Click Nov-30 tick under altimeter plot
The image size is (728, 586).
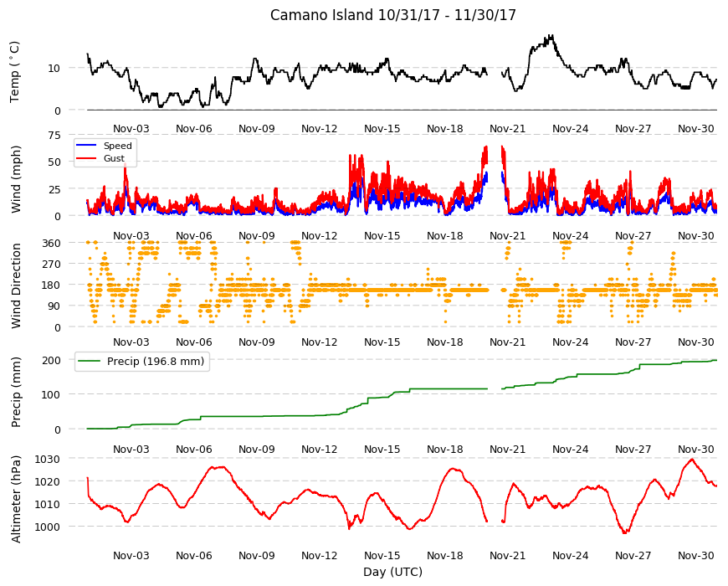[695, 555]
